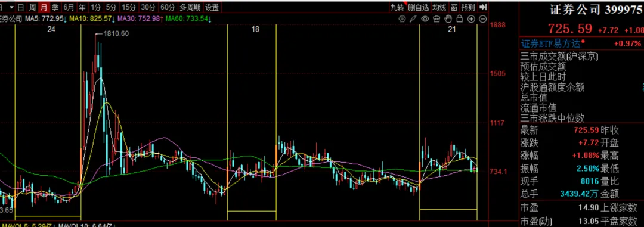
Task: Select the 60分 period tab
Action: click(x=168, y=7)
